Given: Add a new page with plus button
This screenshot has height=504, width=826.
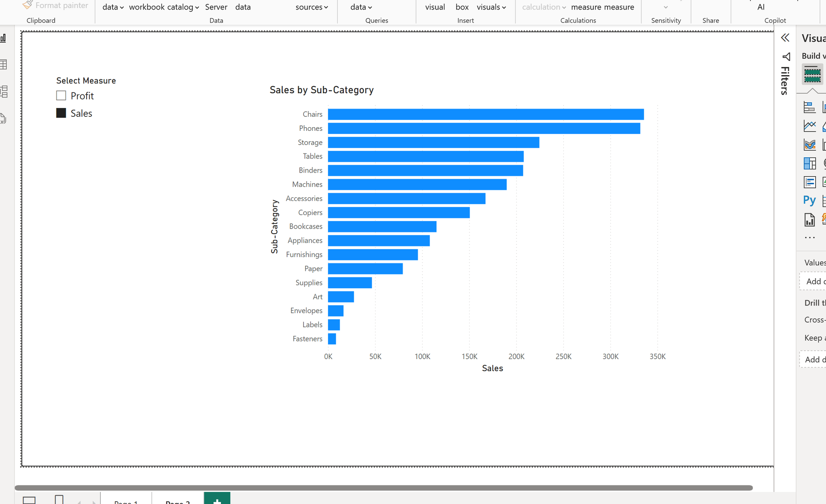Looking at the screenshot, I should coord(217,499).
